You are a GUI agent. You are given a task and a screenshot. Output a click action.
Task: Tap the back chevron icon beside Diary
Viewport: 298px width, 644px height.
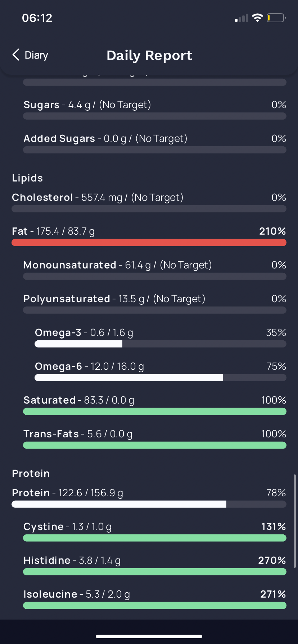pos(16,55)
